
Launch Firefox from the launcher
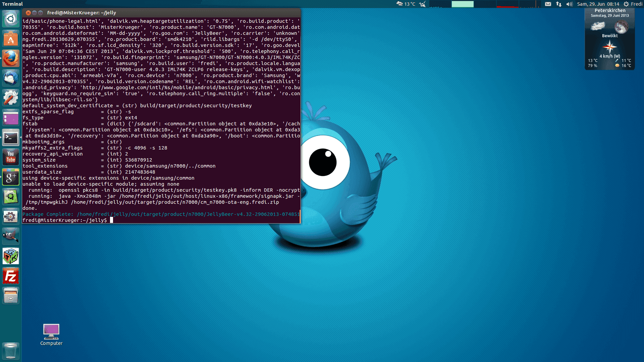pos(11,59)
